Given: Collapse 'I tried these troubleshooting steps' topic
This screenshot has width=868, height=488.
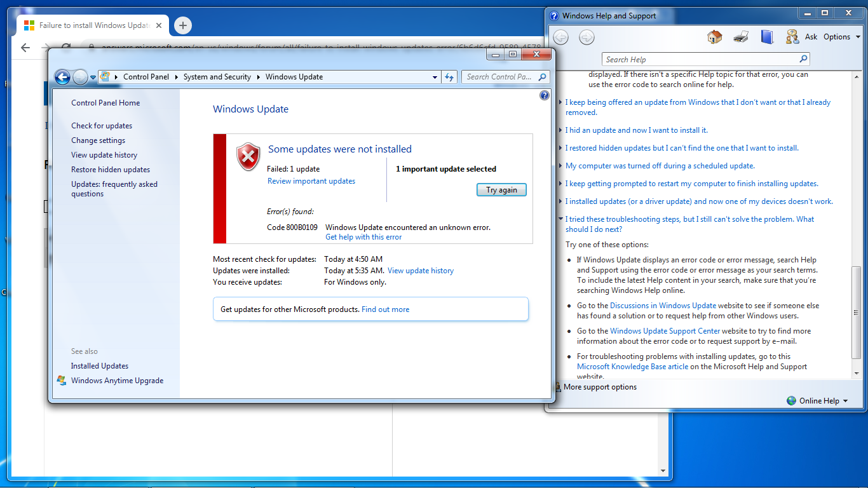Looking at the screenshot, I should tap(689, 224).
